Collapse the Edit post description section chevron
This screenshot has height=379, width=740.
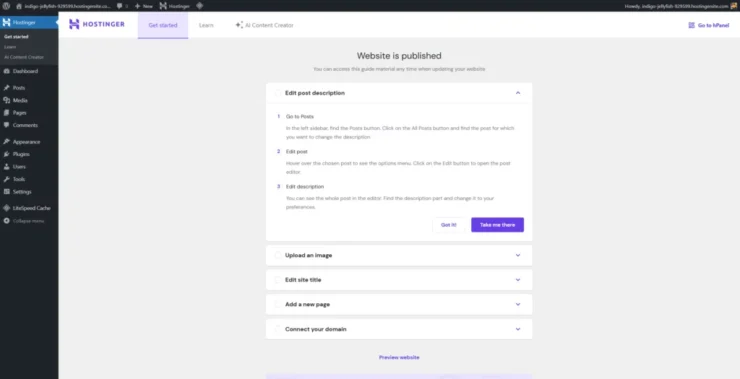518,93
